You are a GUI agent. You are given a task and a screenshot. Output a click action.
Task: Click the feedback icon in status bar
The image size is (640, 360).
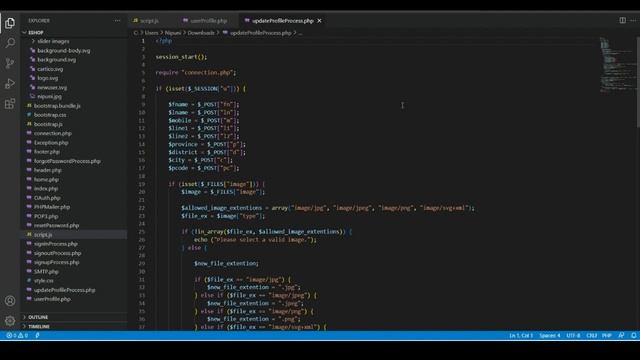tap(621, 335)
